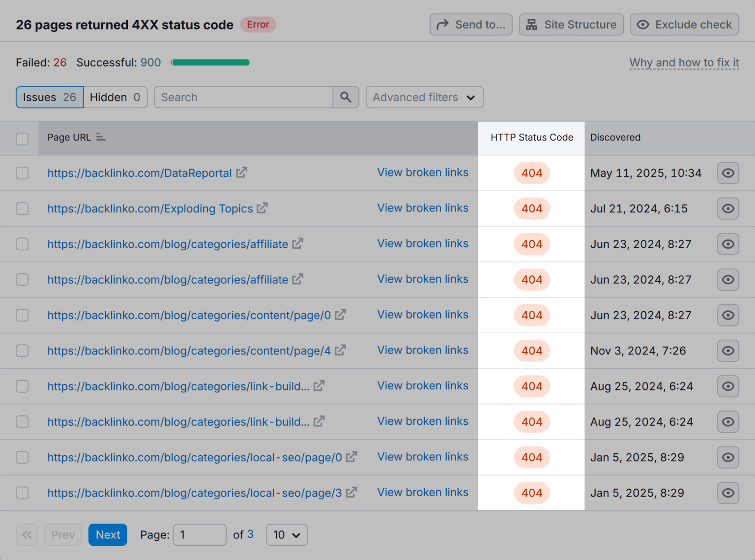Click the 404 badge in Exploding Topics row

[x=532, y=208]
